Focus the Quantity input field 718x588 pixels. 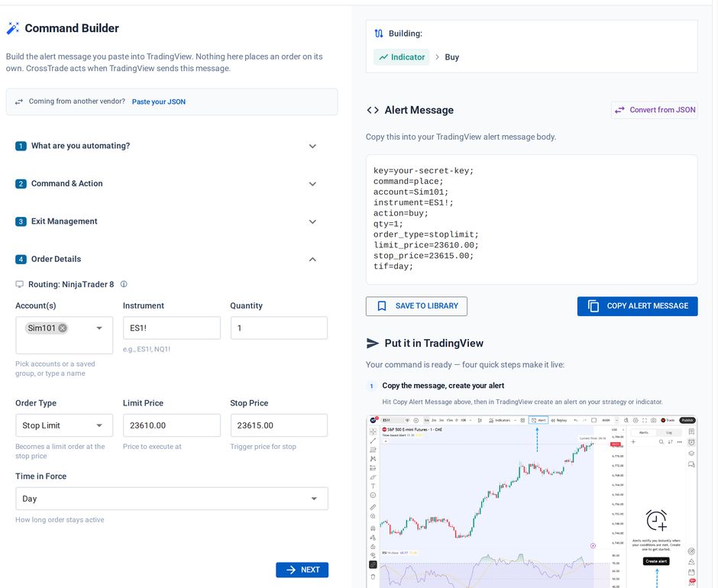coord(279,328)
